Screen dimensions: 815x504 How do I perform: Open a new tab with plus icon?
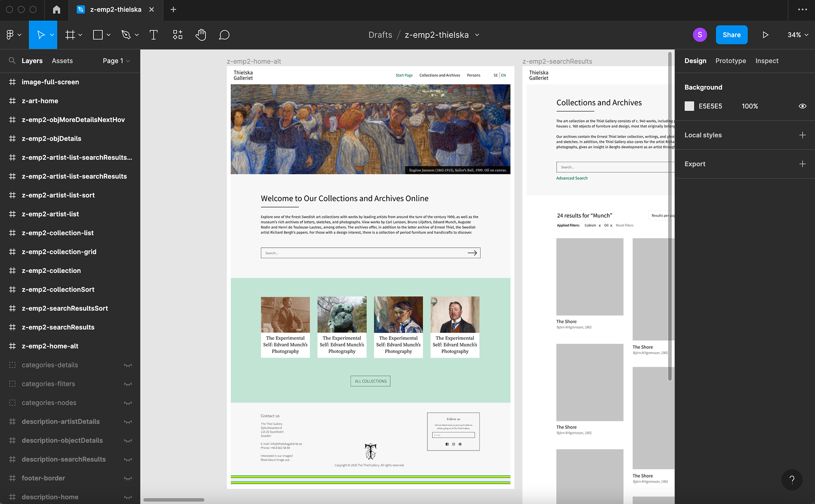pyautogui.click(x=173, y=9)
